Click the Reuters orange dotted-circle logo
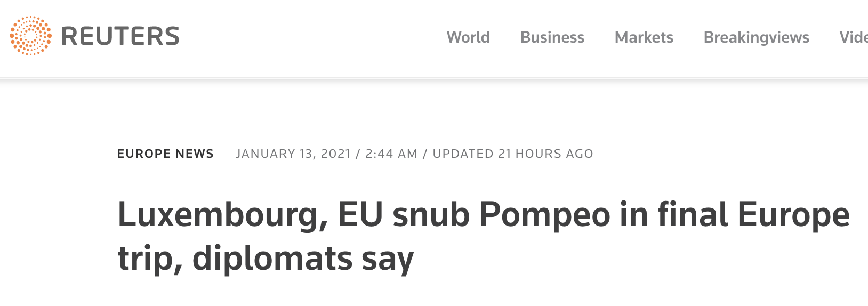 [x=30, y=36]
